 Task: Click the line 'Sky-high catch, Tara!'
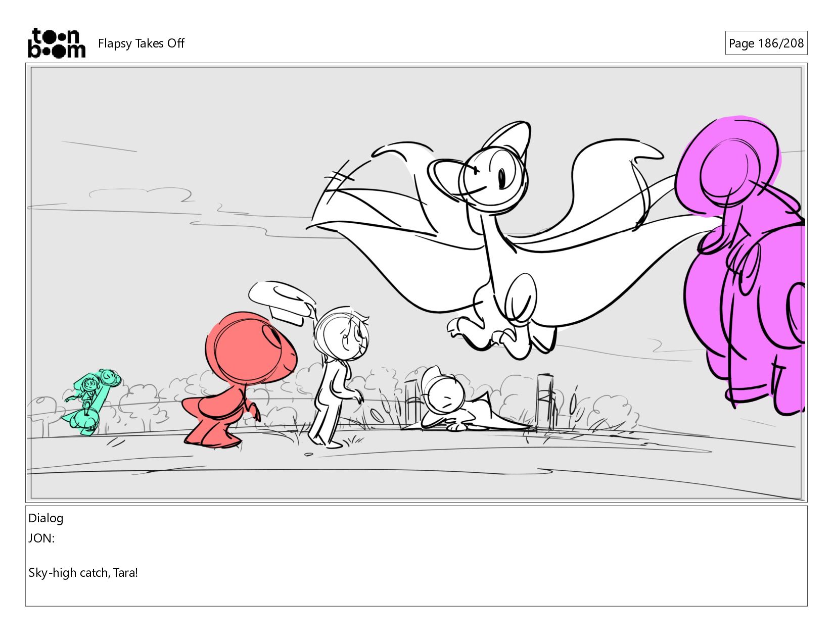pyautogui.click(x=83, y=572)
